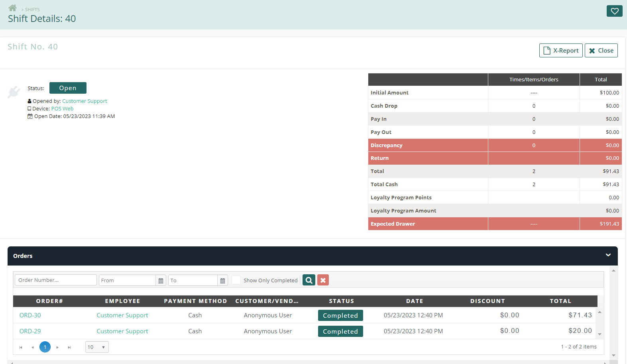Click the Return row label
The width and height of the screenshot is (627, 364).
(379, 158)
